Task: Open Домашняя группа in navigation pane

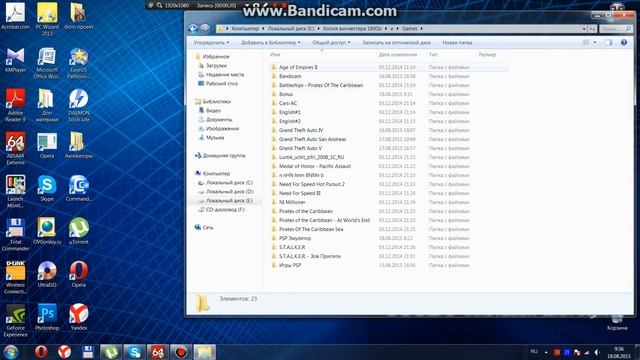Action: pos(224,156)
